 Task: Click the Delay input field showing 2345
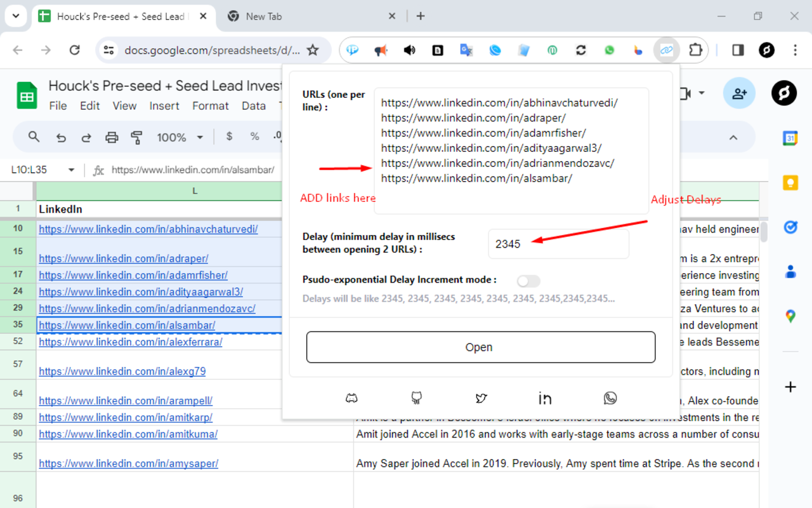pyautogui.click(x=558, y=244)
